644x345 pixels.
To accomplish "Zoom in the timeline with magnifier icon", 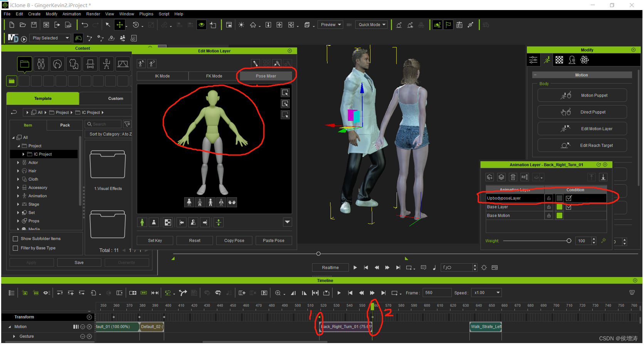I will pyautogui.click(x=278, y=293).
